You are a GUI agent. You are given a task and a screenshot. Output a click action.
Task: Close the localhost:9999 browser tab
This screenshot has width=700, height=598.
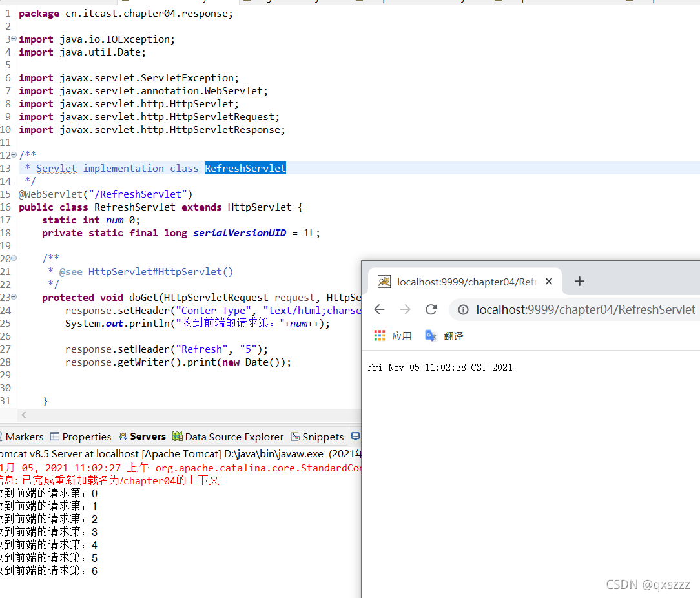(549, 282)
